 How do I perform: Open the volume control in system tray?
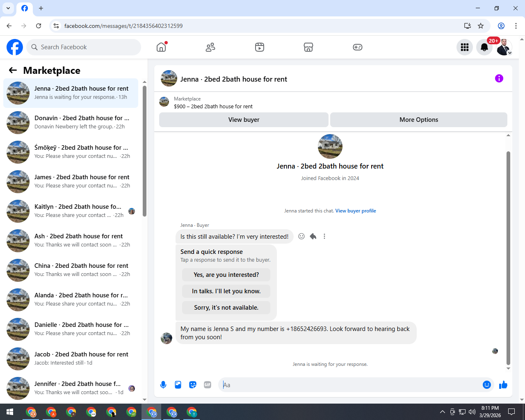[x=472, y=412]
